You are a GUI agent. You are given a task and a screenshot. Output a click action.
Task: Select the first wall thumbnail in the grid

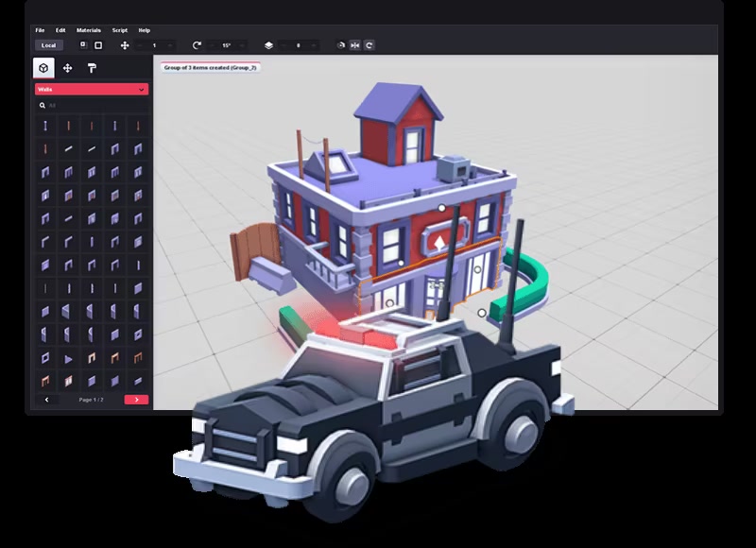(x=44, y=126)
